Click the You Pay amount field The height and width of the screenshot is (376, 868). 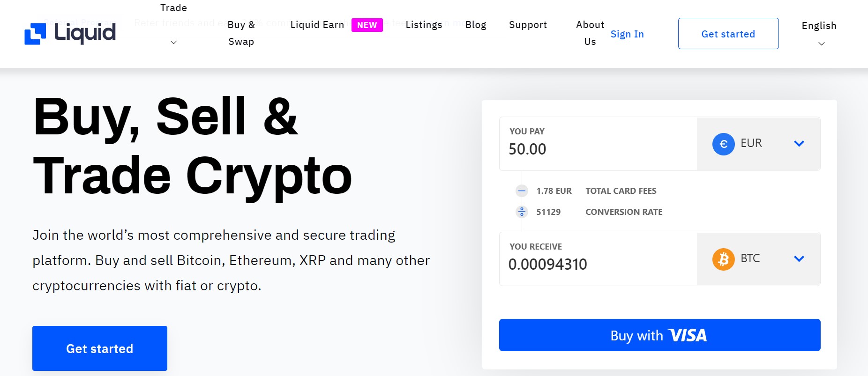click(528, 149)
